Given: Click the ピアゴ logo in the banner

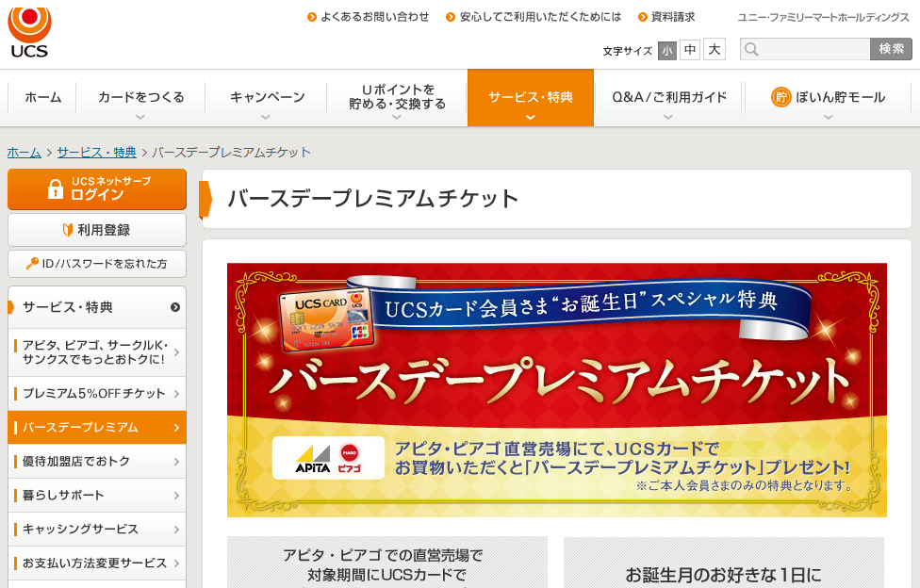Looking at the screenshot, I should coord(350,458).
